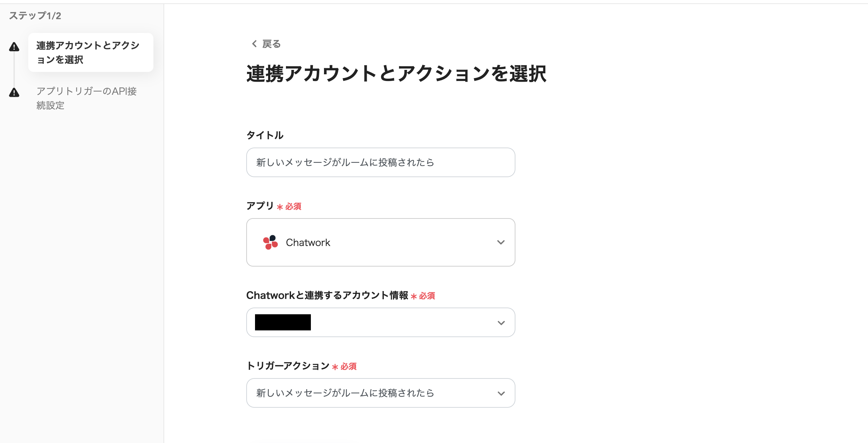The width and height of the screenshot is (868, 443).
Task: Click the 戻る link
Action: click(271, 44)
